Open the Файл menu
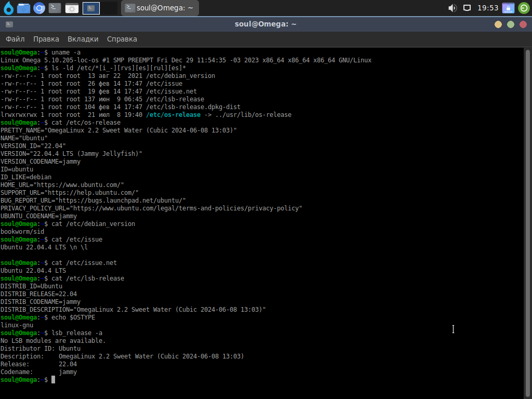532x399 pixels. pos(15,39)
